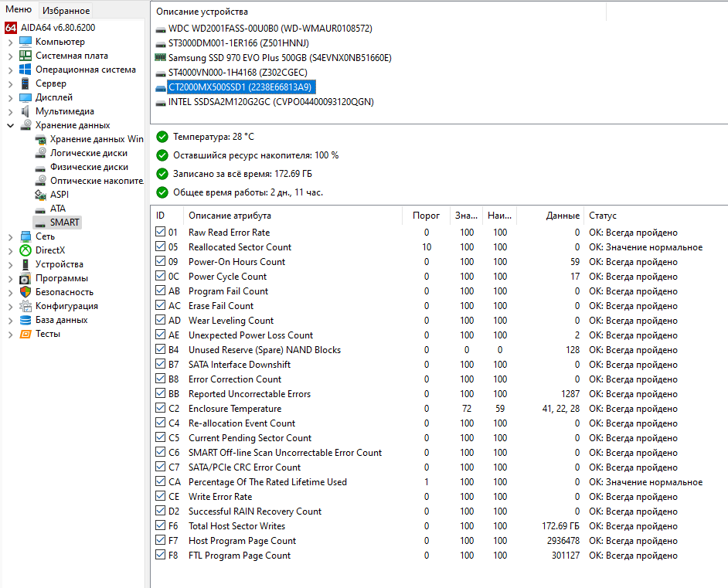
Task: Click the Логические диски drive icon
Action: (x=40, y=153)
